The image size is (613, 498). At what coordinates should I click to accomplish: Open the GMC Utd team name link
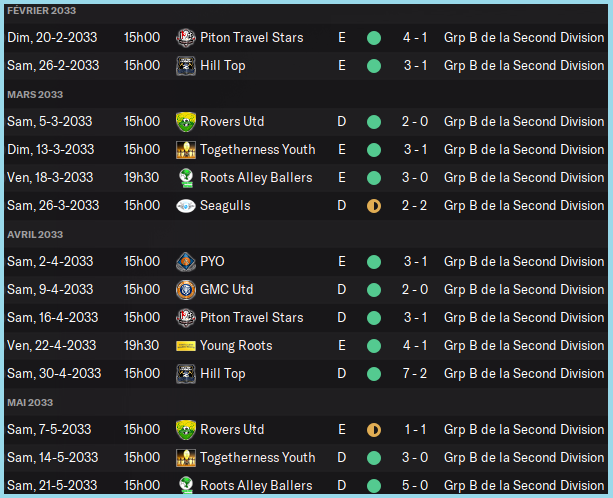(227, 290)
